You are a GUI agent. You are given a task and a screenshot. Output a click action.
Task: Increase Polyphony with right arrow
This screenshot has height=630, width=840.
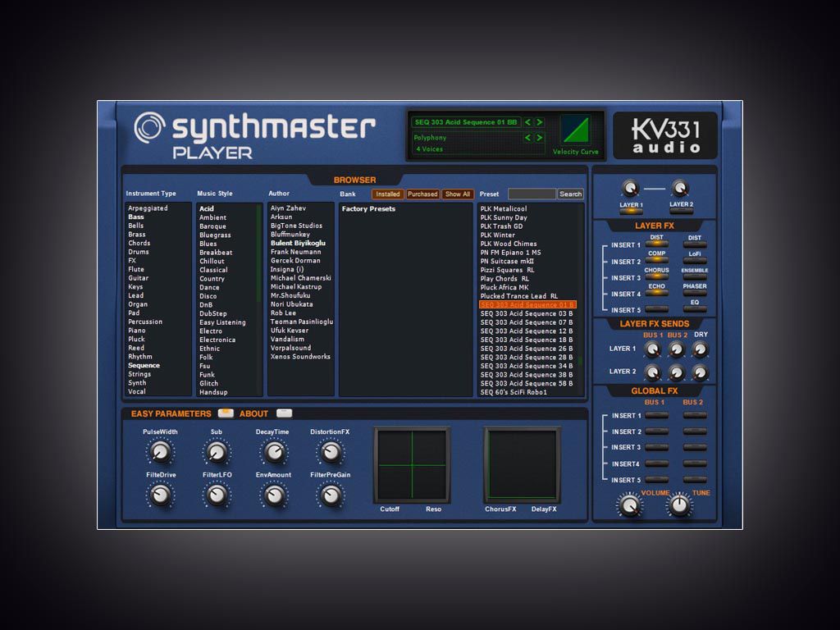[x=540, y=138]
